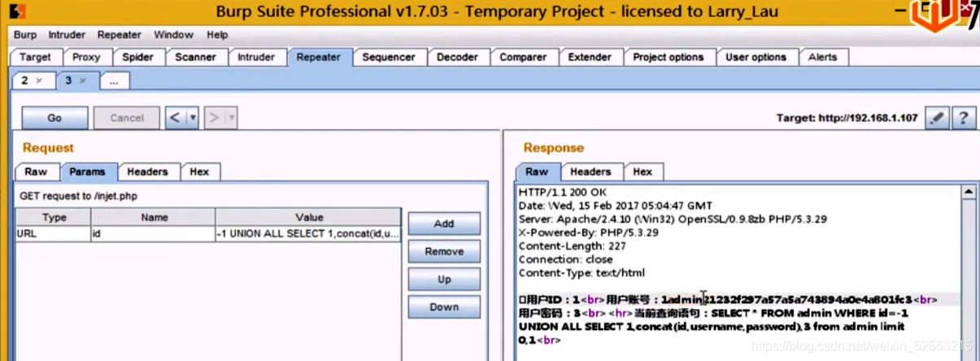Go forward in history with the > button
This screenshot has height=361, width=980.
pyautogui.click(x=215, y=118)
